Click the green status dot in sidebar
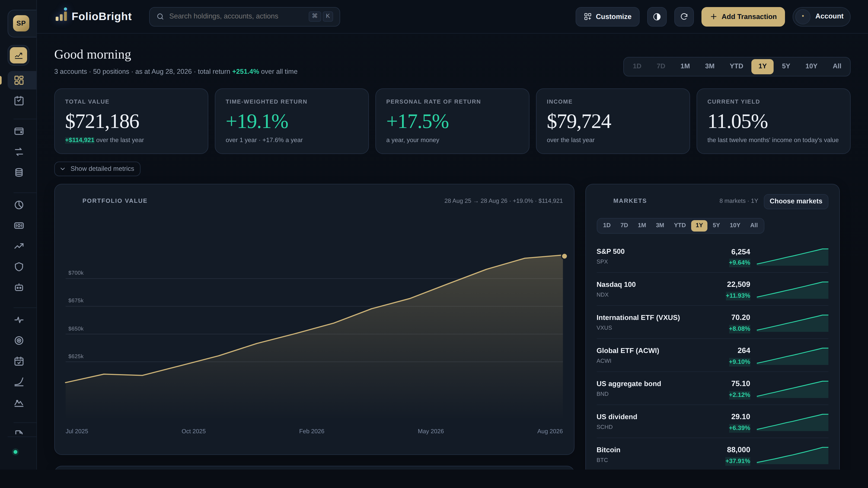 [x=15, y=452]
